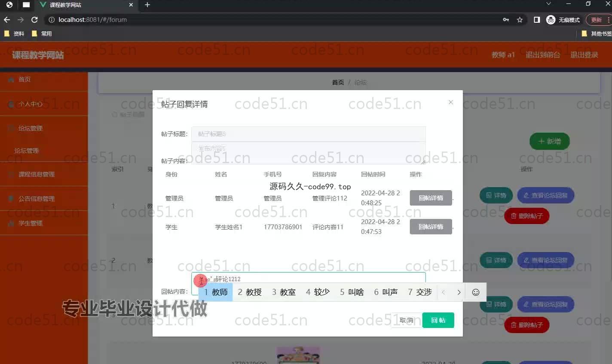The height and width of the screenshot is (364, 612).
Task: Select IME candidate 4 较少
Action: coord(318,292)
